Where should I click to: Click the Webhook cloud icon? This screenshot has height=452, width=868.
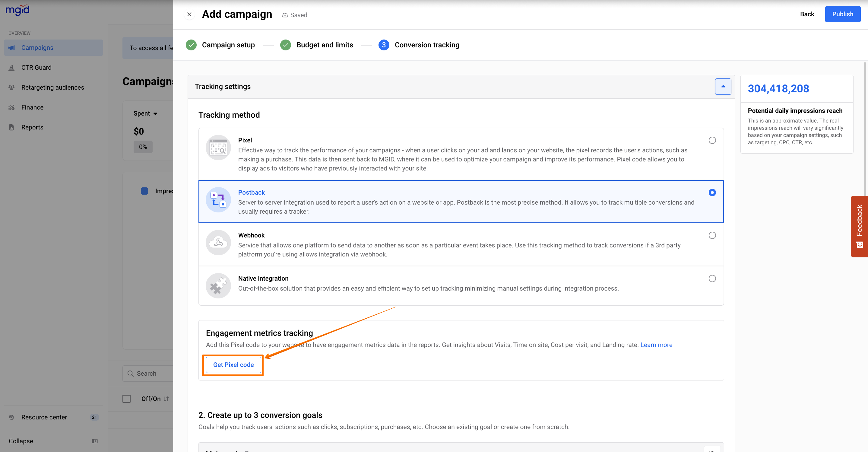(x=218, y=242)
